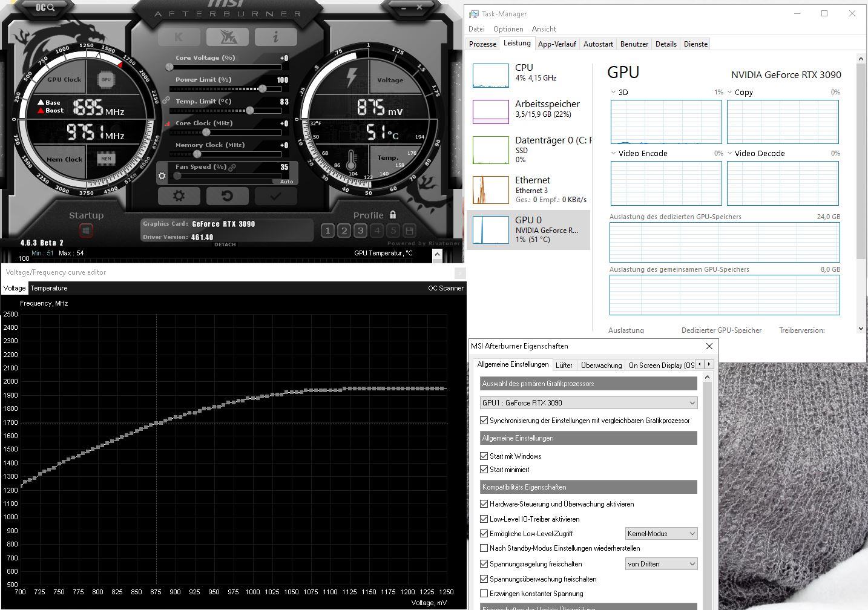Open the 3D engine graph dropdown
This screenshot has height=610, width=868.
pyautogui.click(x=614, y=93)
